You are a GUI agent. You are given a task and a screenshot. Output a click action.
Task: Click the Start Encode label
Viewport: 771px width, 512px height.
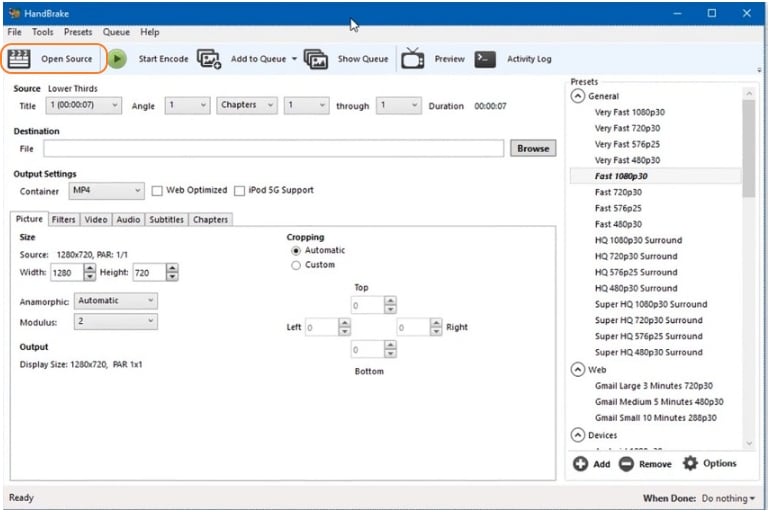pos(163,59)
